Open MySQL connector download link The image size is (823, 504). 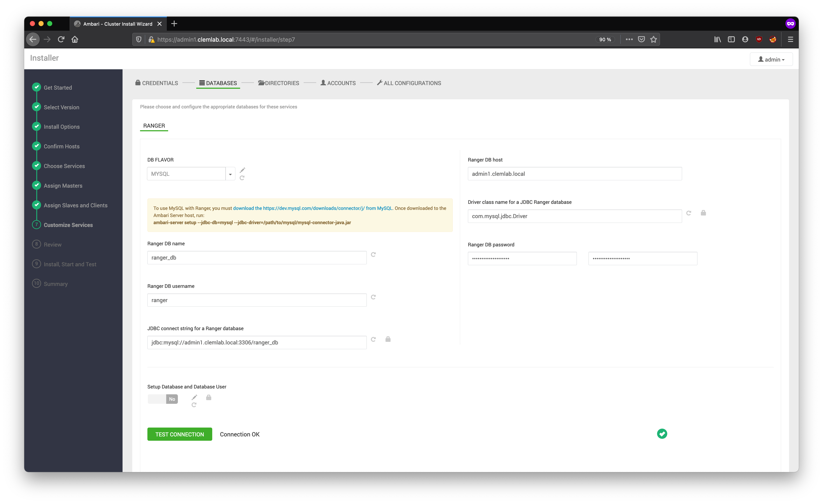[313, 208]
